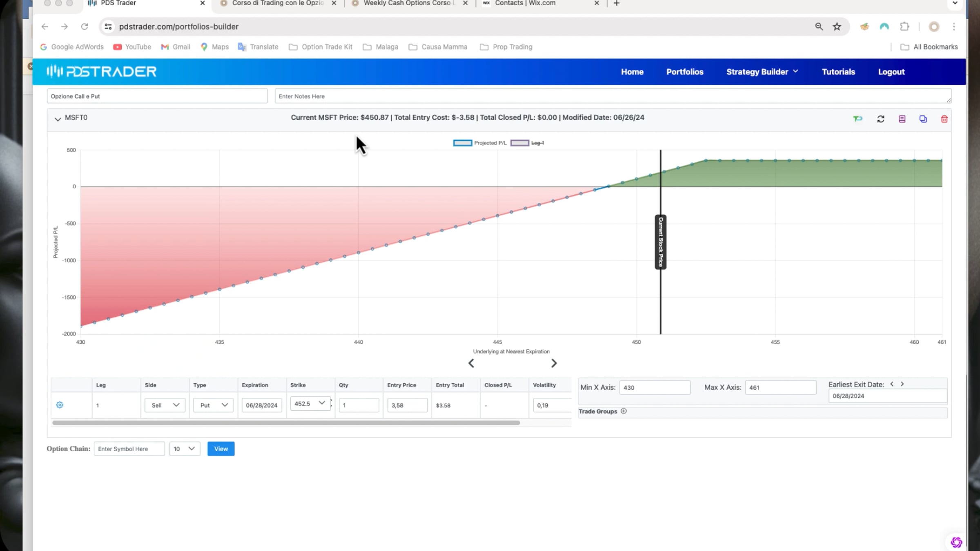Focus the Entry Price field 3,58
980x551 pixels.
tap(408, 405)
